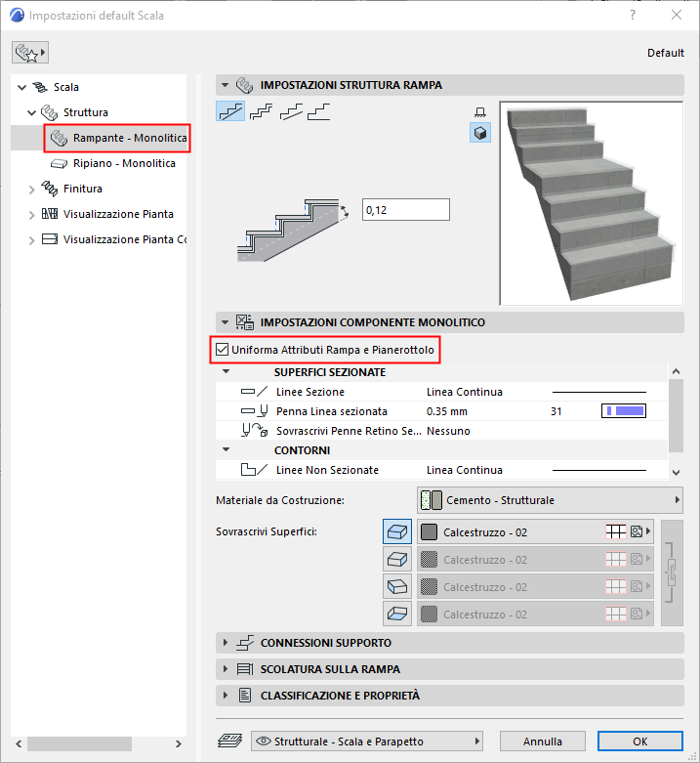700x763 pixels.
Task: Click tree panel scroll right arrow
Action: pyautogui.click(x=179, y=743)
